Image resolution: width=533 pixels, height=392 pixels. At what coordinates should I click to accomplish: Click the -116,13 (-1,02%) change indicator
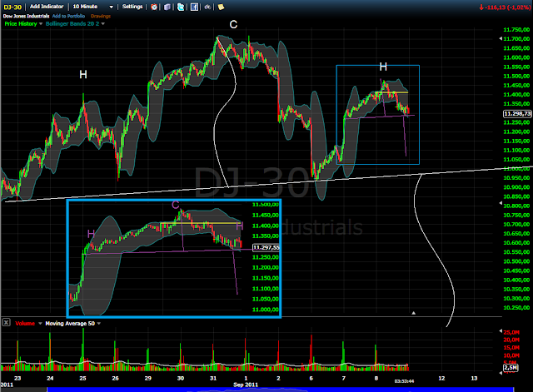505,7
